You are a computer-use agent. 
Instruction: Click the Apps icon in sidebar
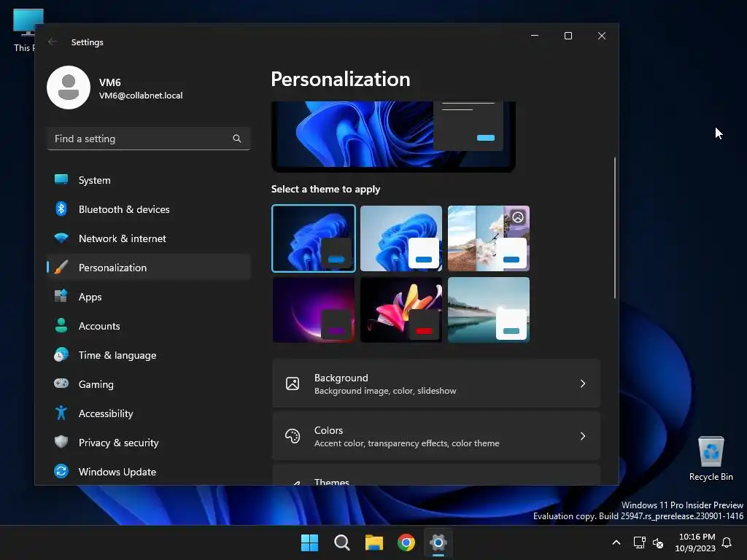[x=61, y=296]
